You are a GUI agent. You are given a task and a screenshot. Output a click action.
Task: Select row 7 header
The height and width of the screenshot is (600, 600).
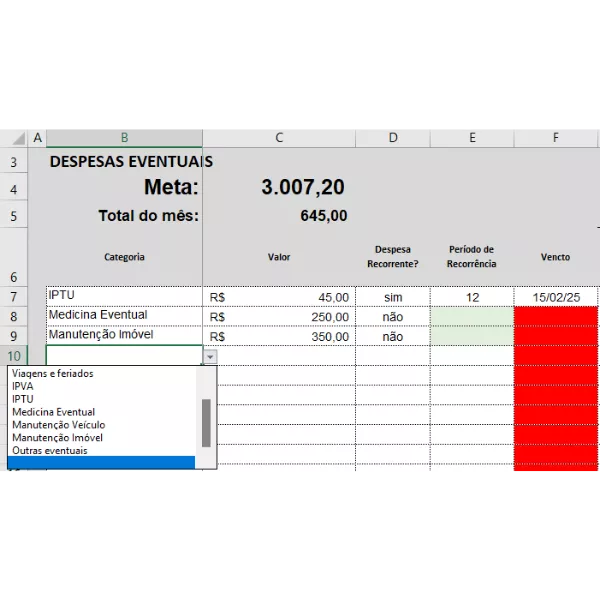click(14, 297)
